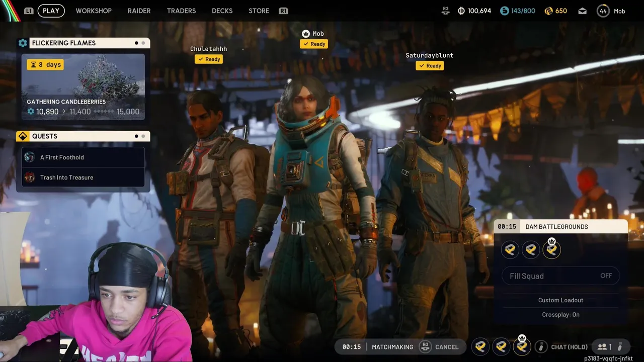Click the 15,000 final milestone value
This screenshot has width=644, height=362.
pyautogui.click(x=128, y=112)
